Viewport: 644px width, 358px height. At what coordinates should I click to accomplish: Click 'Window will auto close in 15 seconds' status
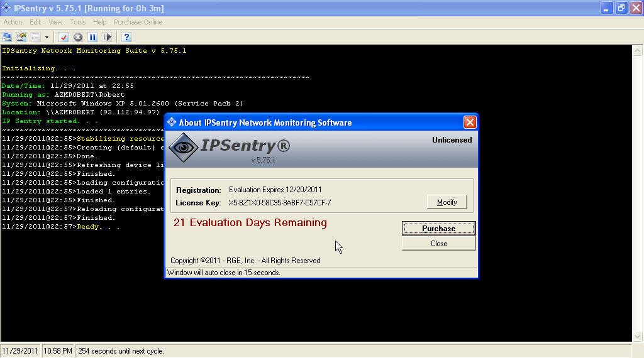click(x=224, y=273)
